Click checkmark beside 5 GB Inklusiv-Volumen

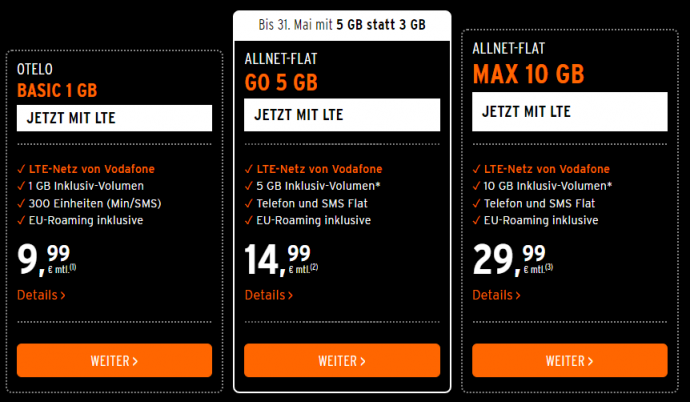249,186
